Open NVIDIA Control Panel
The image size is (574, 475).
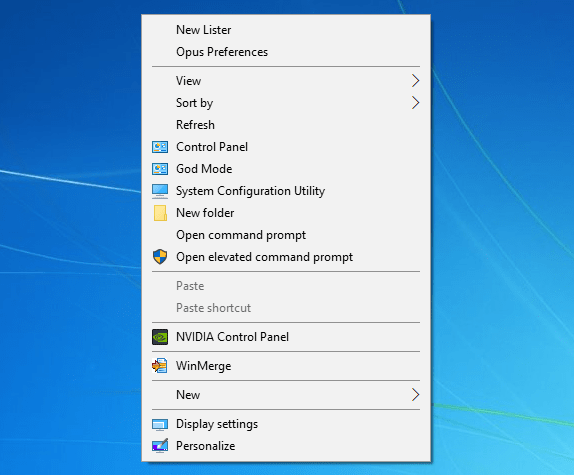click(286, 337)
